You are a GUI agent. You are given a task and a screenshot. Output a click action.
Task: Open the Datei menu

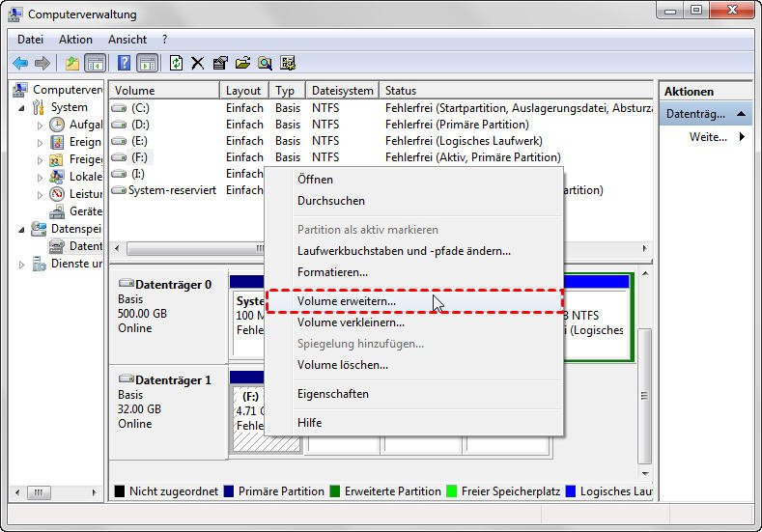click(x=30, y=40)
